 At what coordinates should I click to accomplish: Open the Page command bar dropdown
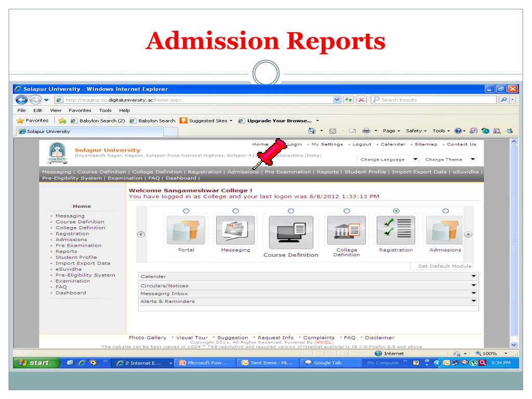[392, 130]
